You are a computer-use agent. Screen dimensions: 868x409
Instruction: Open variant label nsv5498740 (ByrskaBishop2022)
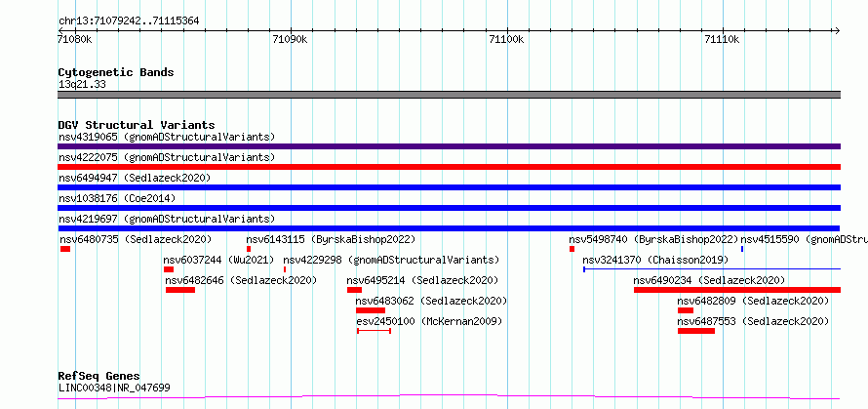653,239
